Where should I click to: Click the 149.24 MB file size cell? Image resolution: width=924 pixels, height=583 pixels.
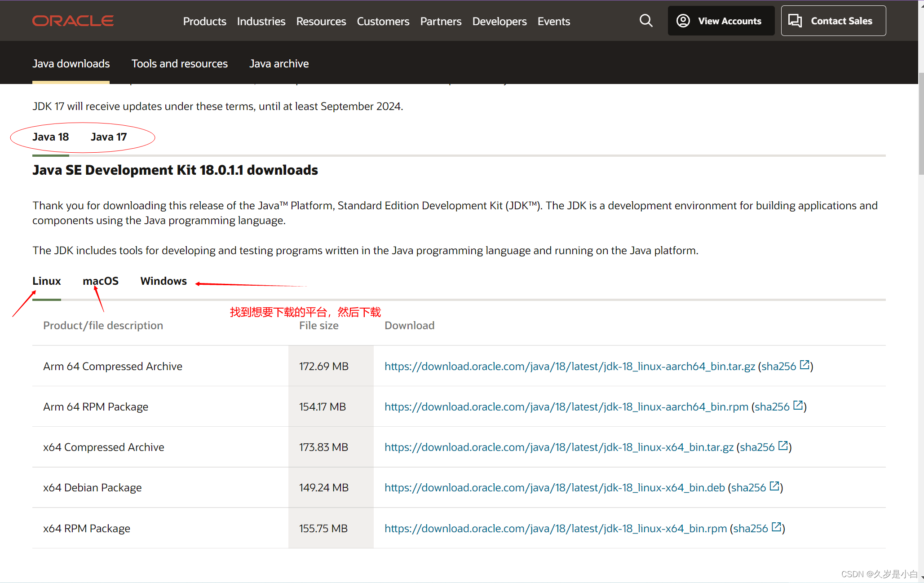point(331,487)
